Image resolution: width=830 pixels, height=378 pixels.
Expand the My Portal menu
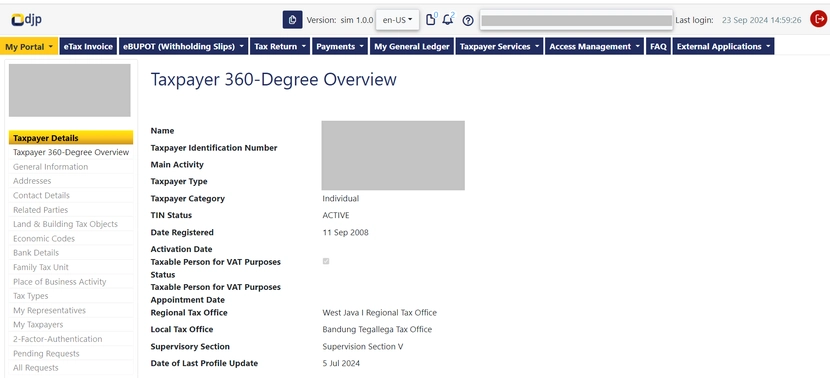(29, 47)
